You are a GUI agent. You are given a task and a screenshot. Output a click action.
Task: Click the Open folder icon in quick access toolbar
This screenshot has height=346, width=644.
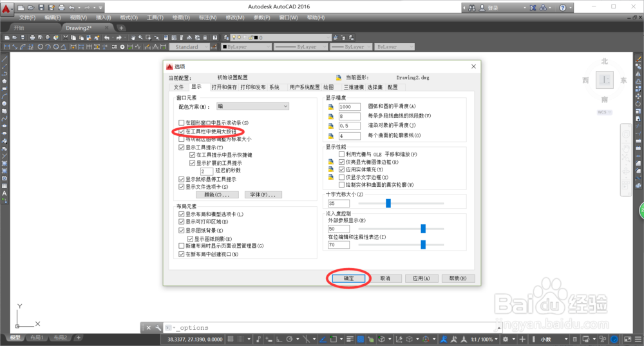click(31, 8)
